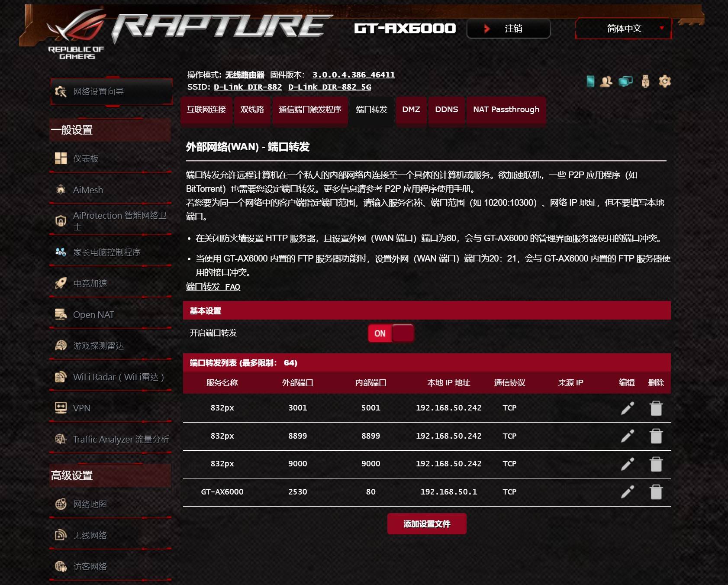Open the 端口转发 FAQ link
This screenshot has height=585, width=728.
pyautogui.click(x=213, y=287)
